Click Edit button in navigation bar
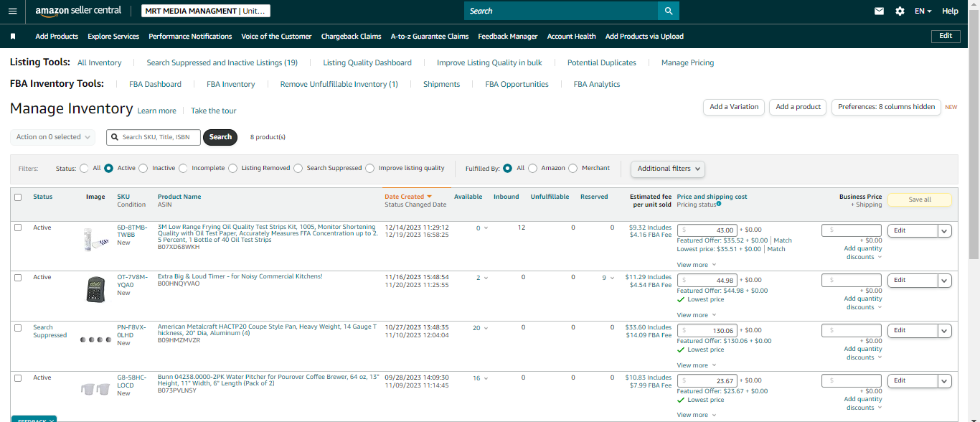The height and width of the screenshot is (422, 980). [946, 36]
